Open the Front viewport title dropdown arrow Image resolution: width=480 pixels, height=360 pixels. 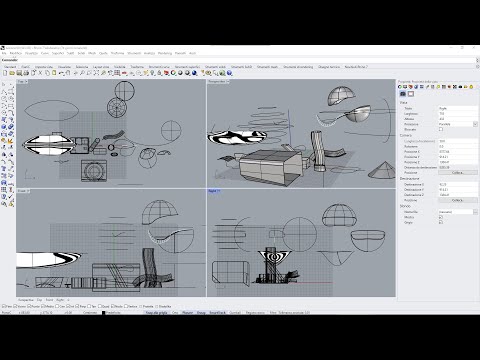coord(28,191)
